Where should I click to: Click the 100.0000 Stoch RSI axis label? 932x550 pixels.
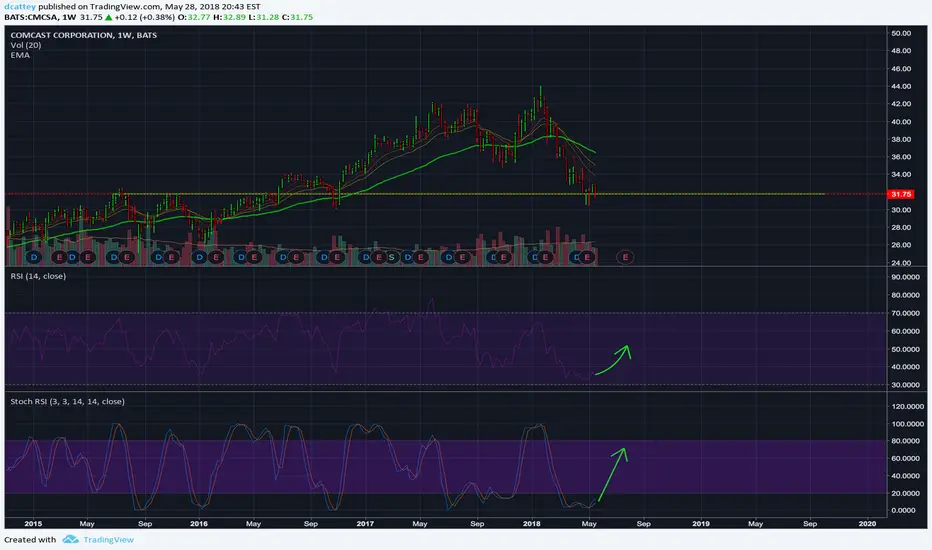[x=908, y=424]
